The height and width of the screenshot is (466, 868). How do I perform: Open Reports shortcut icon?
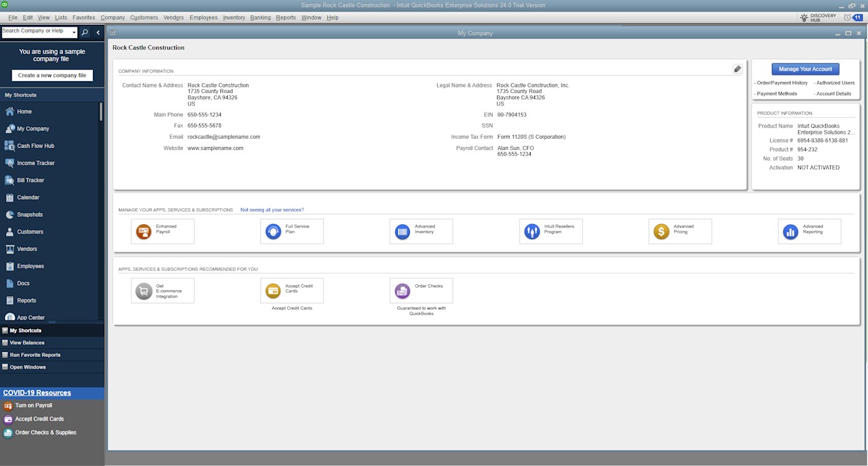9,301
